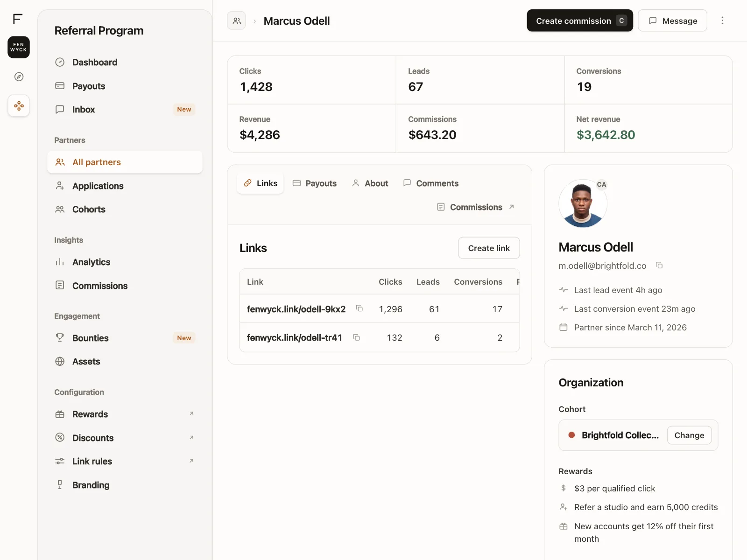Switch to the Comments tab
Viewport: 747px width, 560px height.
[x=431, y=183]
